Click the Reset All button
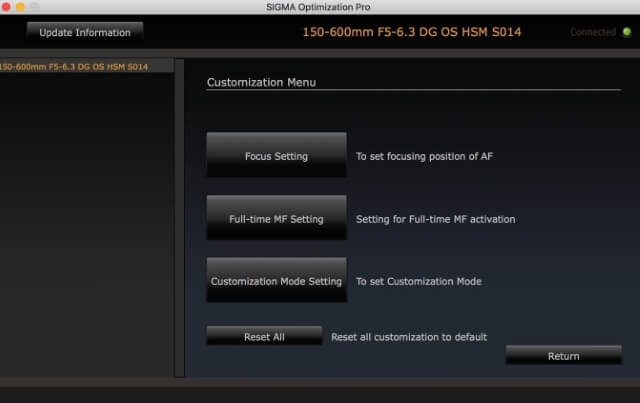This screenshot has width=640, height=403. tap(264, 336)
